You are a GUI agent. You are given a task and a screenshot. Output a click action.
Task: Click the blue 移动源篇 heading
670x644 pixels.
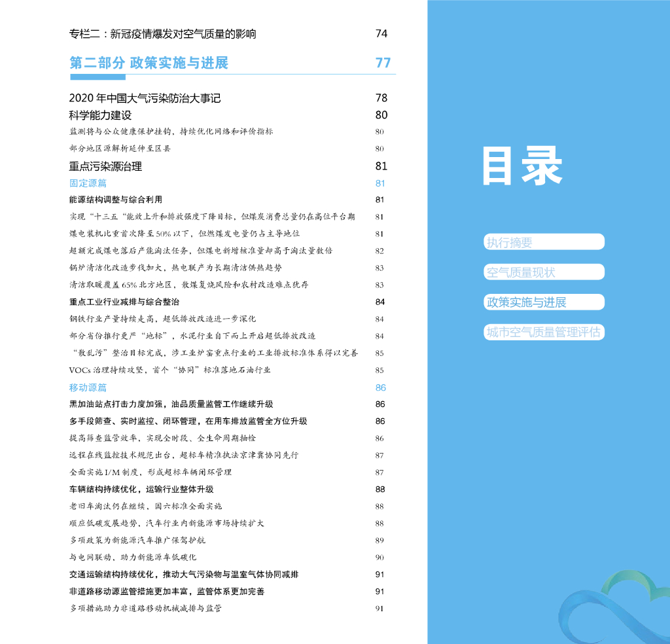88,387
